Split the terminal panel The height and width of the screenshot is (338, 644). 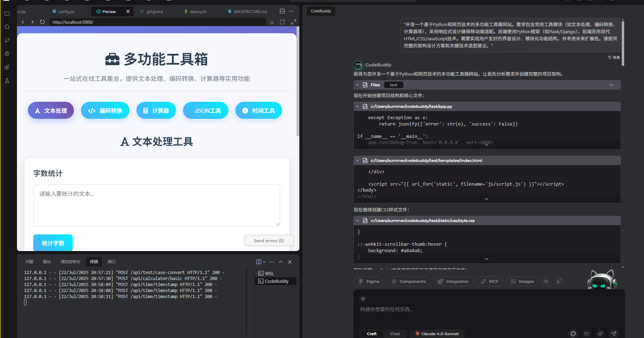259,262
